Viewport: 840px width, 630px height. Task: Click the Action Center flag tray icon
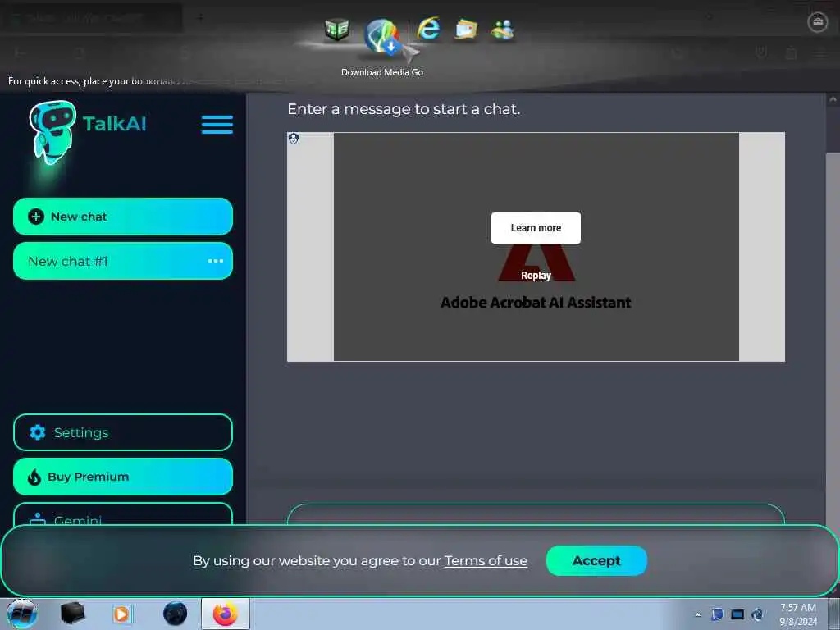click(717, 614)
